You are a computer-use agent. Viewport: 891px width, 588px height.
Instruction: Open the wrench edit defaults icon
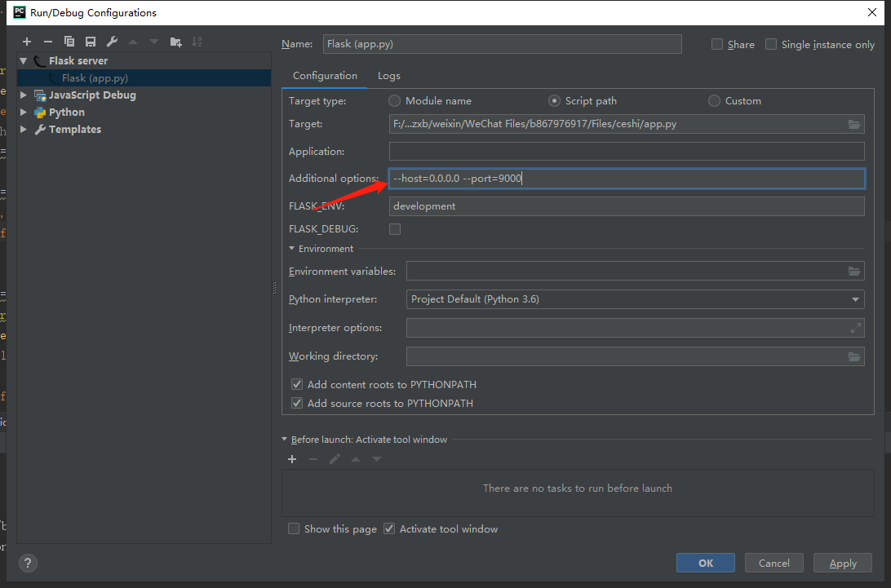tap(112, 42)
